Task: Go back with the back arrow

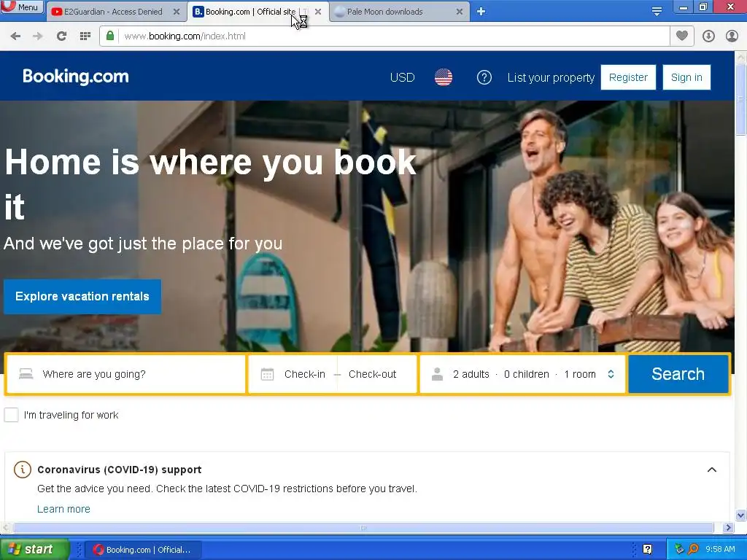Action: [x=15, y=36]
